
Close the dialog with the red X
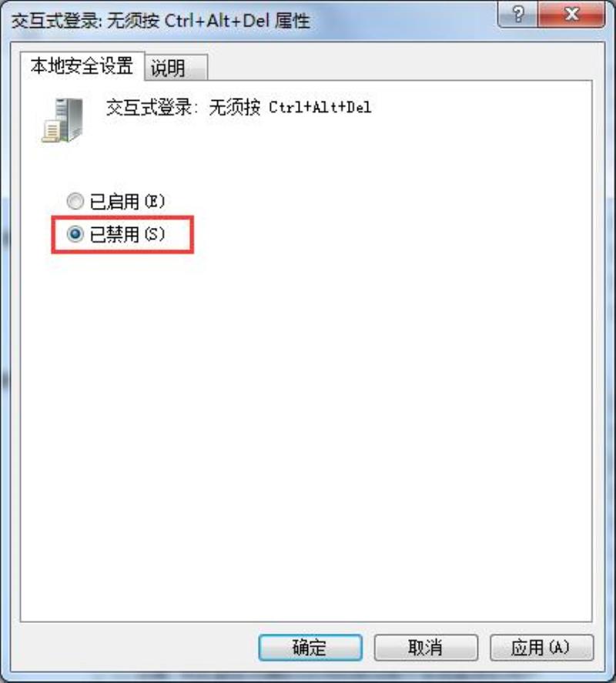[571, 15]
